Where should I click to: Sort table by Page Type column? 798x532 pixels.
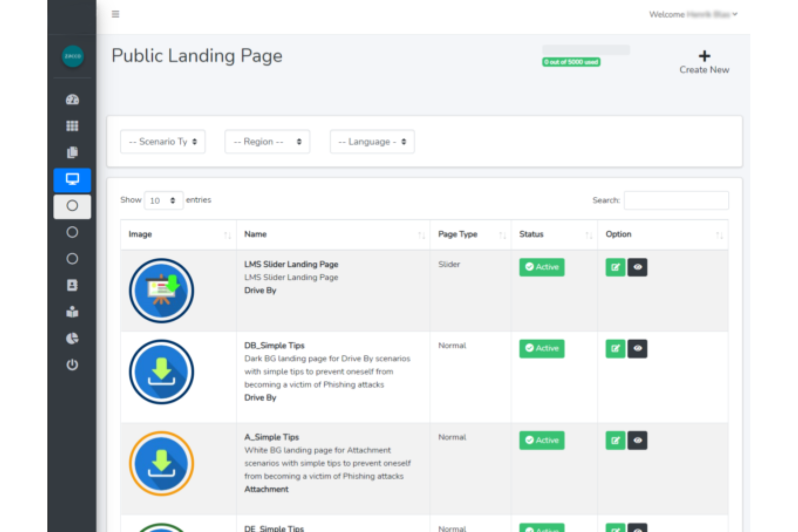[470, 234]
